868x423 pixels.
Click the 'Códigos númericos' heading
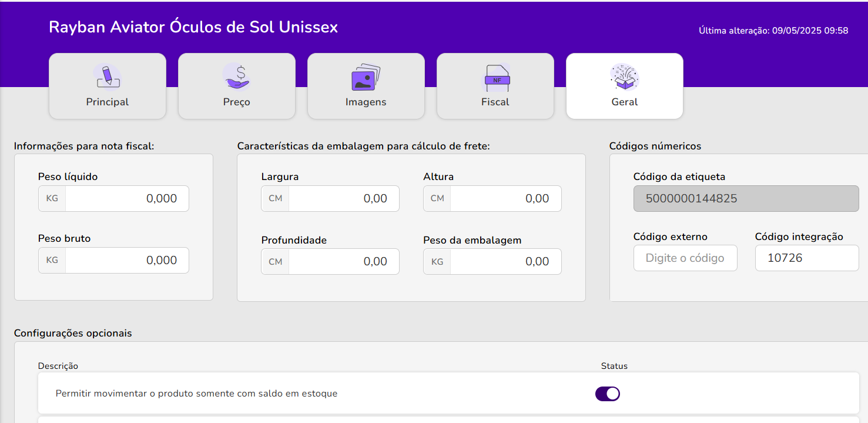655,146
